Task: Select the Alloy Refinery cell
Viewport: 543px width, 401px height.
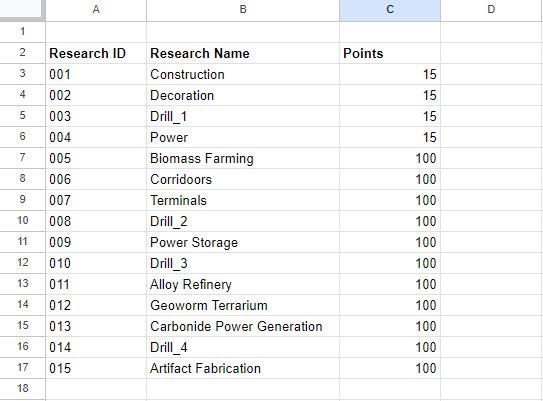Action: 243,284
